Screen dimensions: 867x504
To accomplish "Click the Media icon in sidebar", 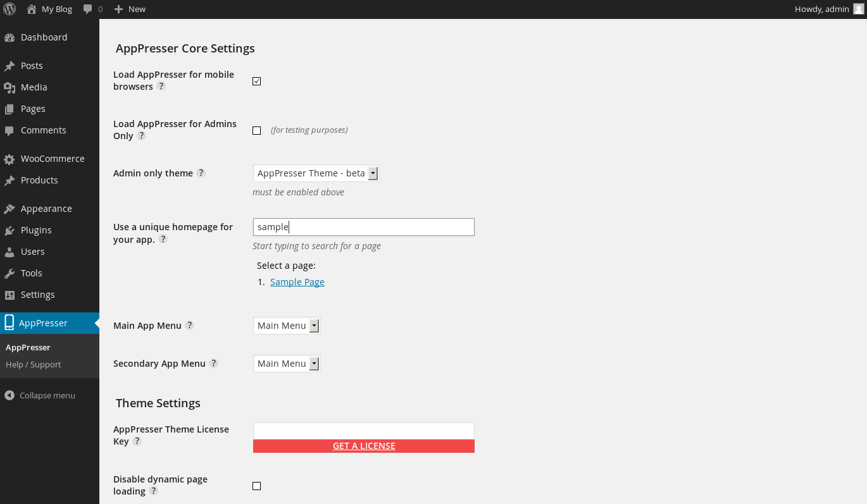I will [x=9, y=87].
